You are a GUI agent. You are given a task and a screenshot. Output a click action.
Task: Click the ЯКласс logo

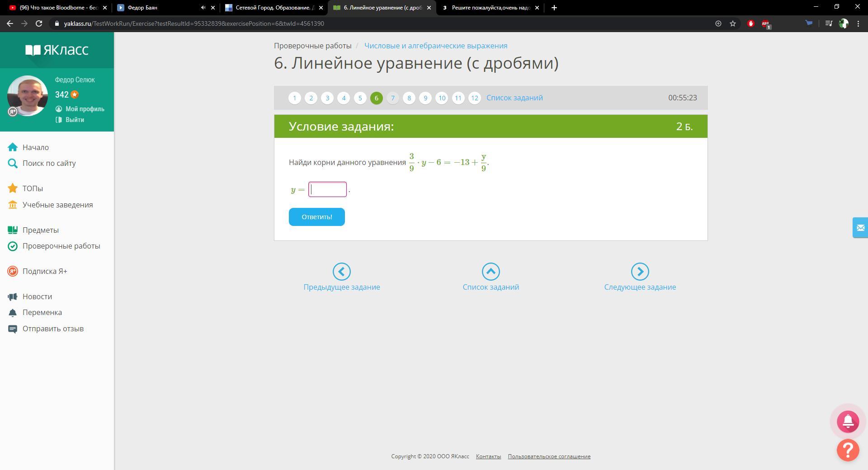coord(57,50)
